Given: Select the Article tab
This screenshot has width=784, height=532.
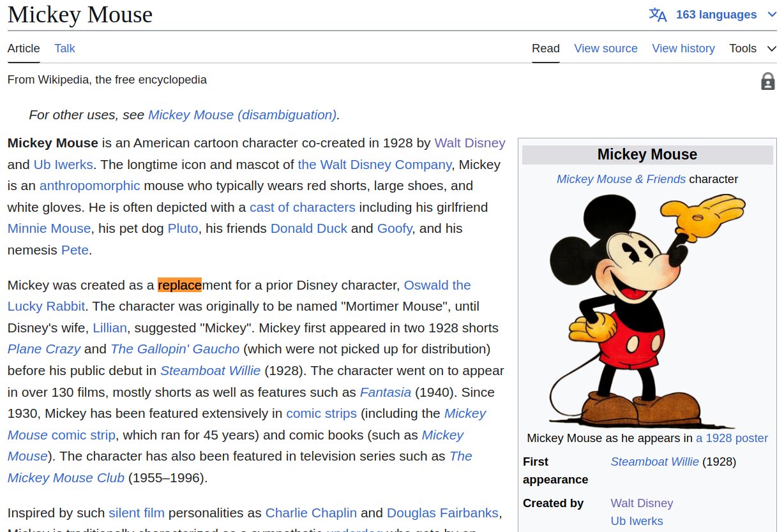Looking at the screenshot, I should (24, 48).
